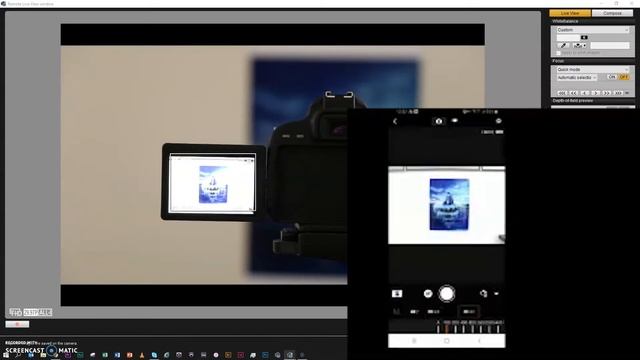Turn focus OFF
Screen dimensions: 640x360
click(624, 77)
